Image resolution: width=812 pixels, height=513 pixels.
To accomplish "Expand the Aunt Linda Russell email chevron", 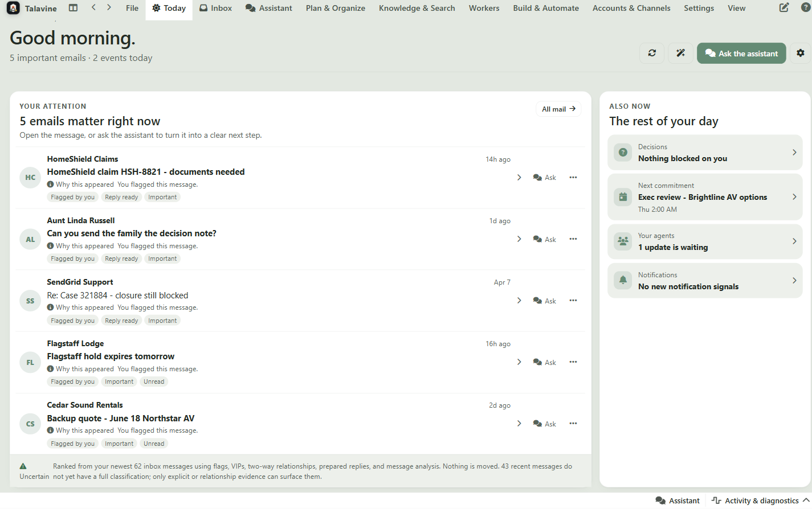I will pyautogui.click(x=519, y=239).
